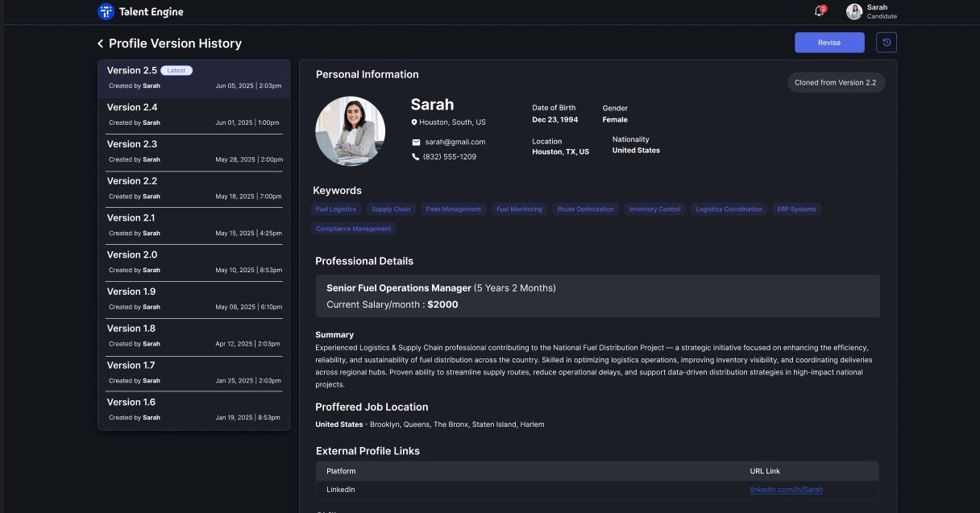Click the Houston, South, US text

(x=453, y=122)
